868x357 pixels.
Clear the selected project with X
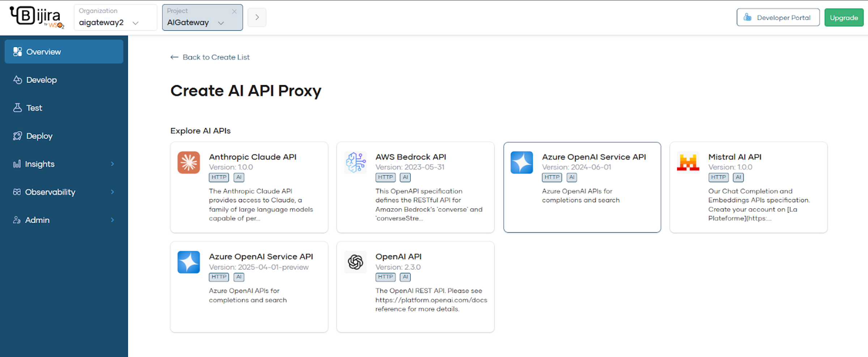[234, 12]
